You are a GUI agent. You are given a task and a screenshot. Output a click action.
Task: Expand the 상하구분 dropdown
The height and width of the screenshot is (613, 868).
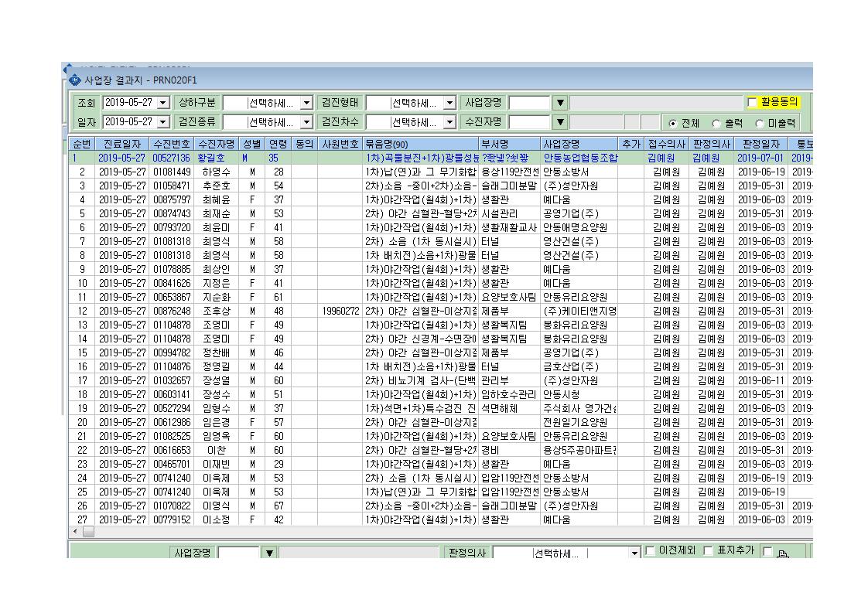[x=306, y=103]
